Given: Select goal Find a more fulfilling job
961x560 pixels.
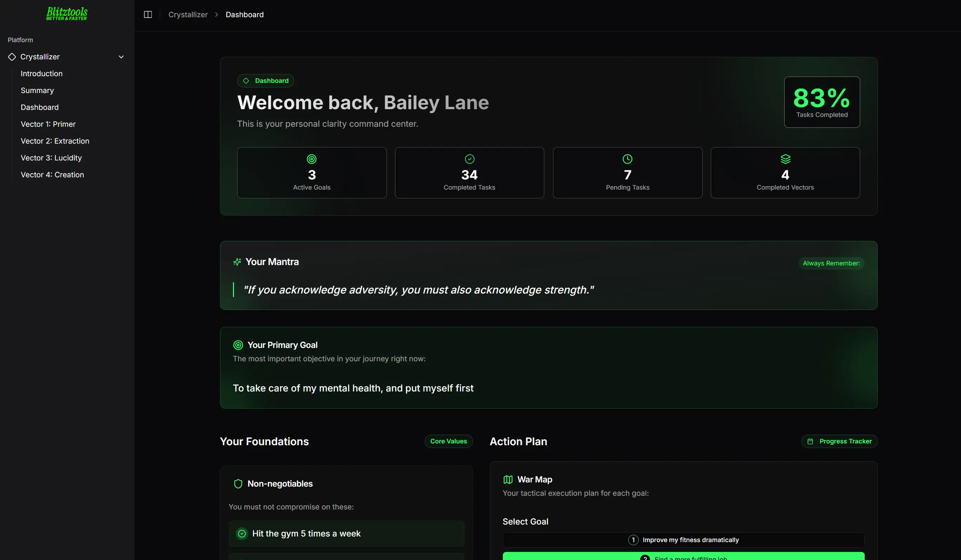Looking at the screenshot, I should point(683,556).
